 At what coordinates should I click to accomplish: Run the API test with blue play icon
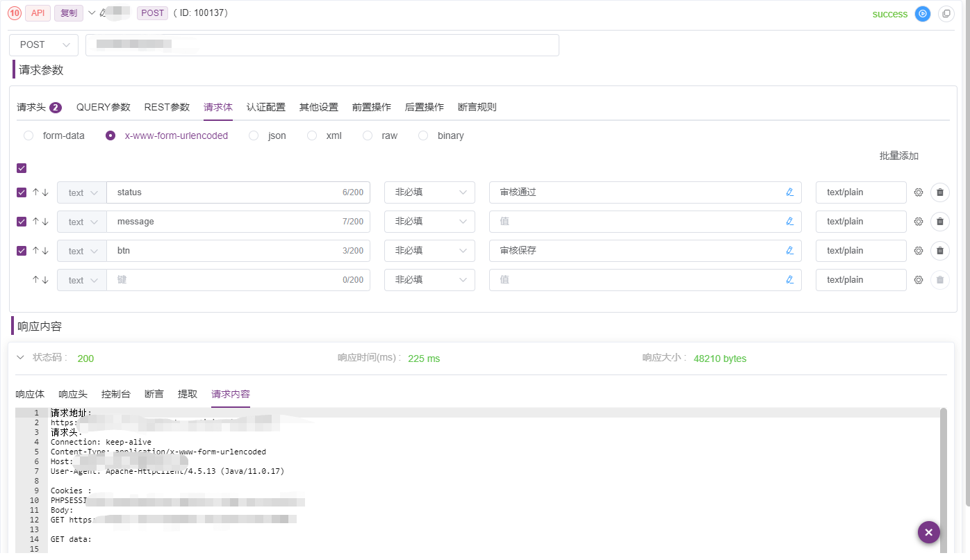click(922, 13)
